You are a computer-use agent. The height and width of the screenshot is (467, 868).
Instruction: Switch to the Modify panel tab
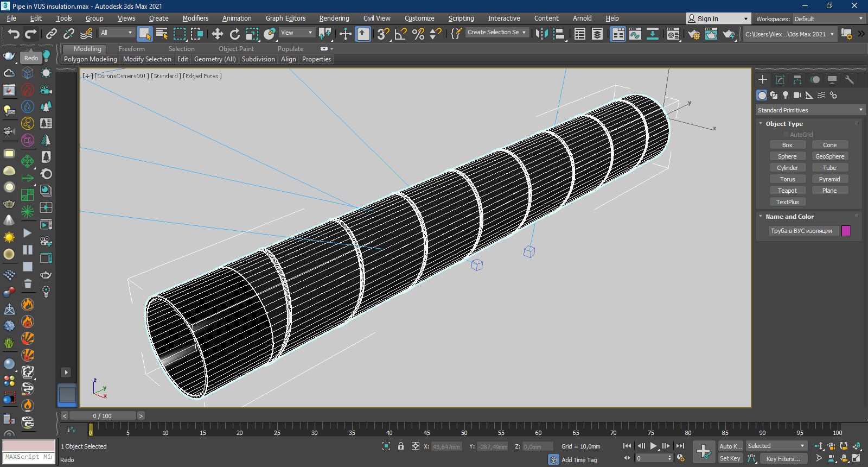[x=780, y=79]
